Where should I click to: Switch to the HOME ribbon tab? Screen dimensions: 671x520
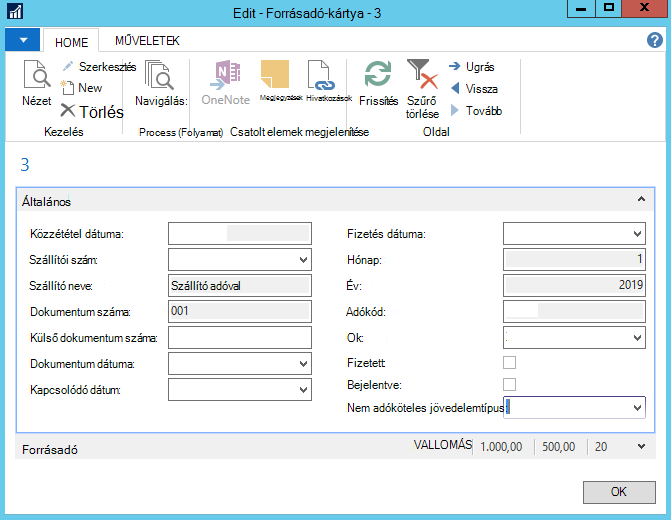(71, 42)
